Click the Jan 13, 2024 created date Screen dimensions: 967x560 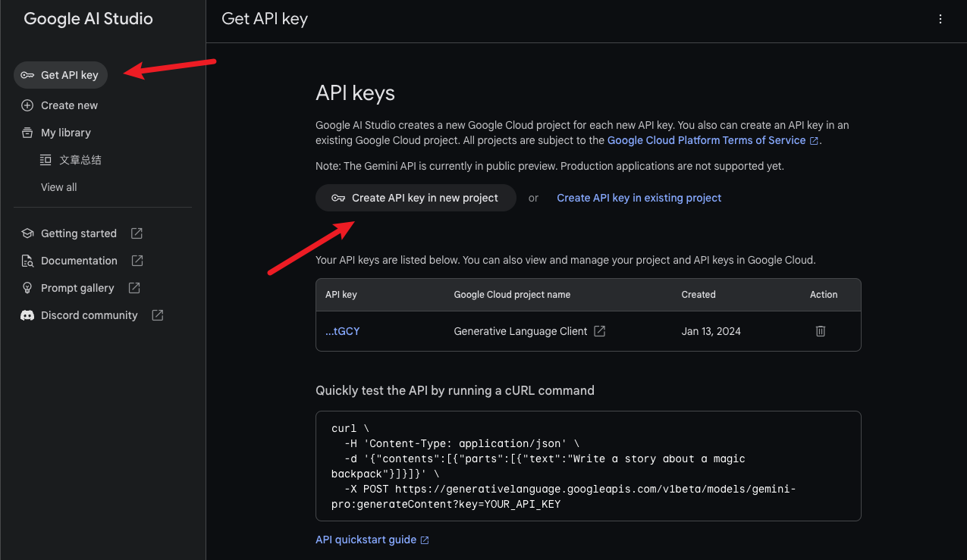711,331
